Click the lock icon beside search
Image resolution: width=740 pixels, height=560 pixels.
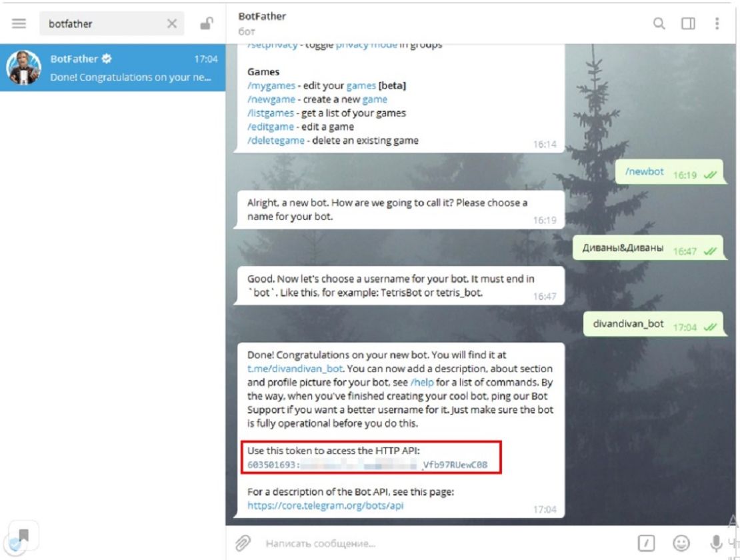click(206, 23)
